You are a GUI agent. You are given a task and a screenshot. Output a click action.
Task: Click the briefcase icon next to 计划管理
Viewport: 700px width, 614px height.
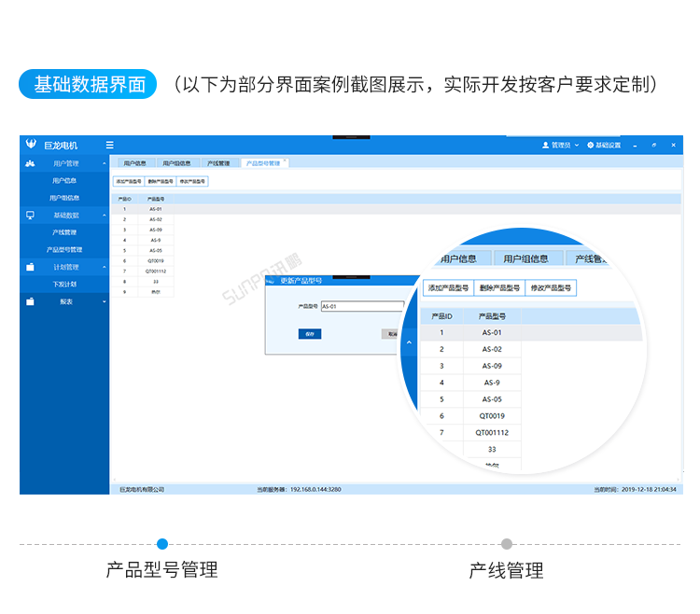30,267
